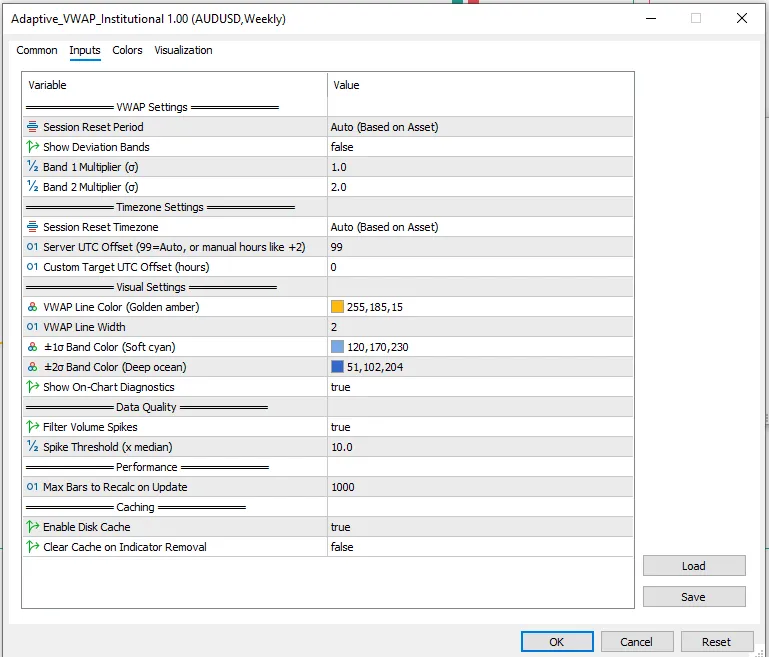Click the VWAP Line Width integer icon
Viewport: 769px width, 657px height.
[33, 327]
